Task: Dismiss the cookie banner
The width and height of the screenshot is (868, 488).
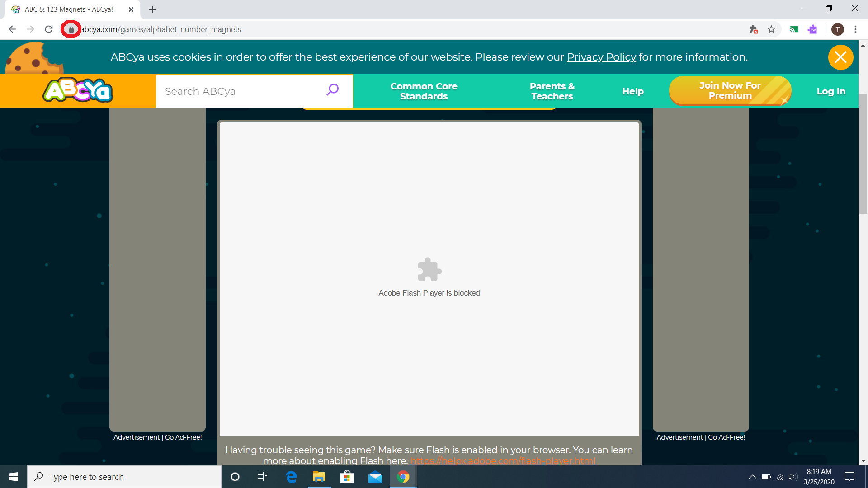Action: (x=840, y=57)
